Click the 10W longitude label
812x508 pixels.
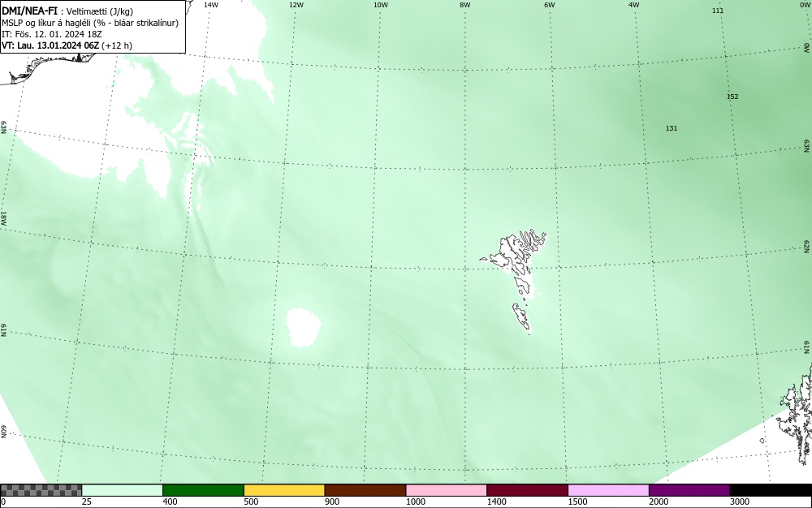pos(381,5)
